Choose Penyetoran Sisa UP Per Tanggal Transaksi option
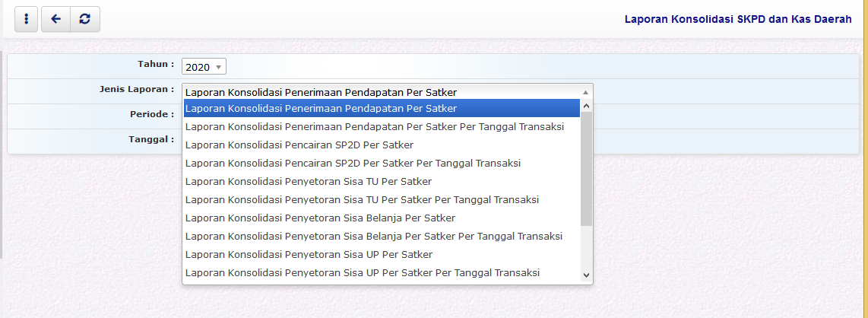 (x=363, y=272)
